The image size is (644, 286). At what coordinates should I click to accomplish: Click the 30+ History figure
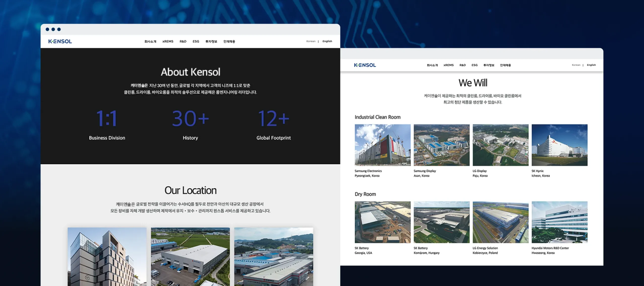click(190, 118)
